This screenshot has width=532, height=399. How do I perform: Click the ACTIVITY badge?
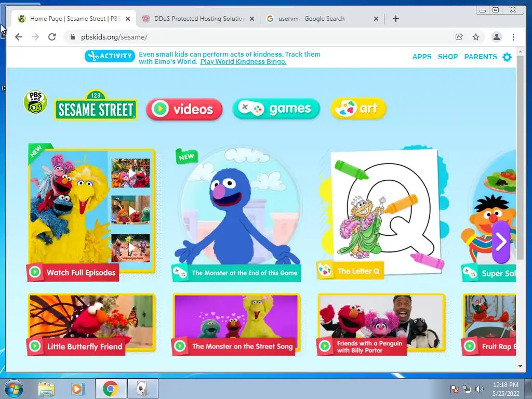coord(110,56)
